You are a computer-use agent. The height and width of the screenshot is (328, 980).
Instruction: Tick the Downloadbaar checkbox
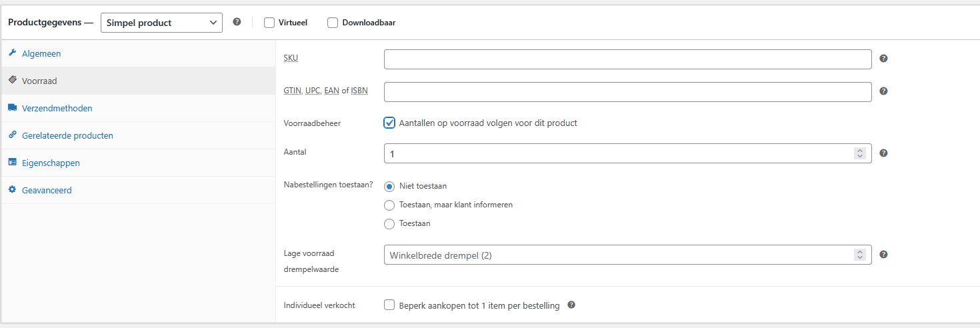[x=333, y=23]
